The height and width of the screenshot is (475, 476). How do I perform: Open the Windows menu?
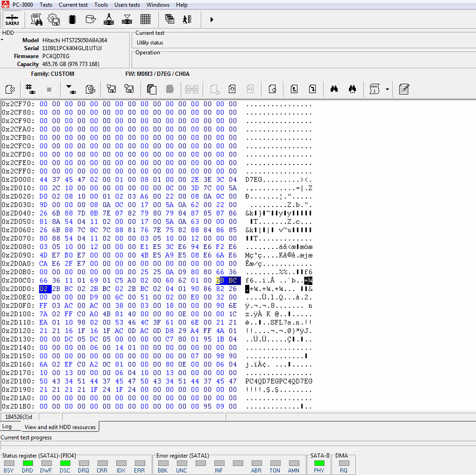(158, 5)
